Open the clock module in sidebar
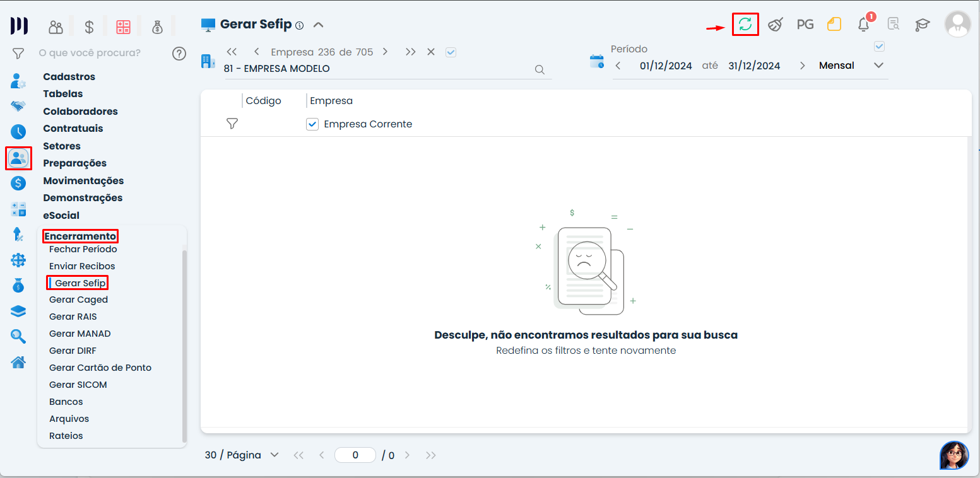Screen dimensions: 980x478 point(18,132)
